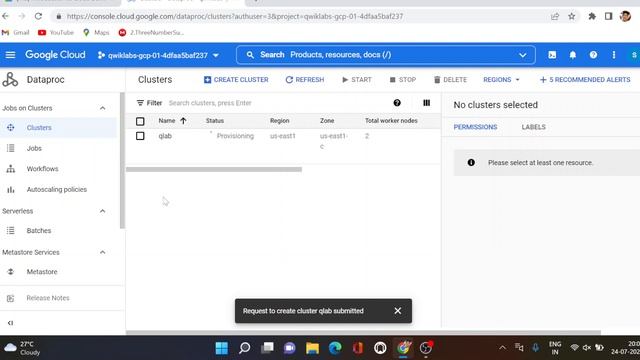Switch to the LABELS tab
Image resolution: width=640 pixels, height=360 pixels.
point(533,127)
